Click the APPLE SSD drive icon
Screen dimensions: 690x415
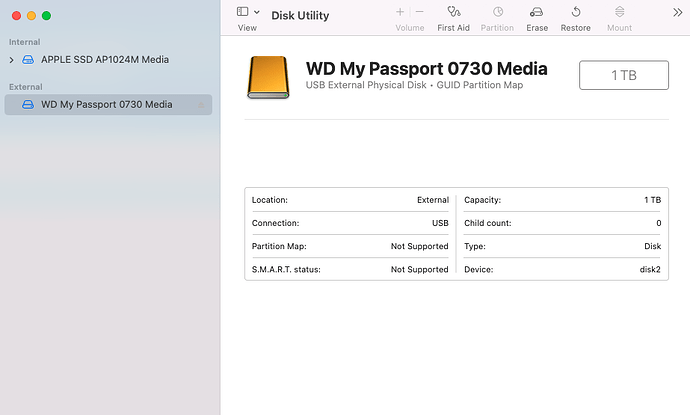click(28, 59)
